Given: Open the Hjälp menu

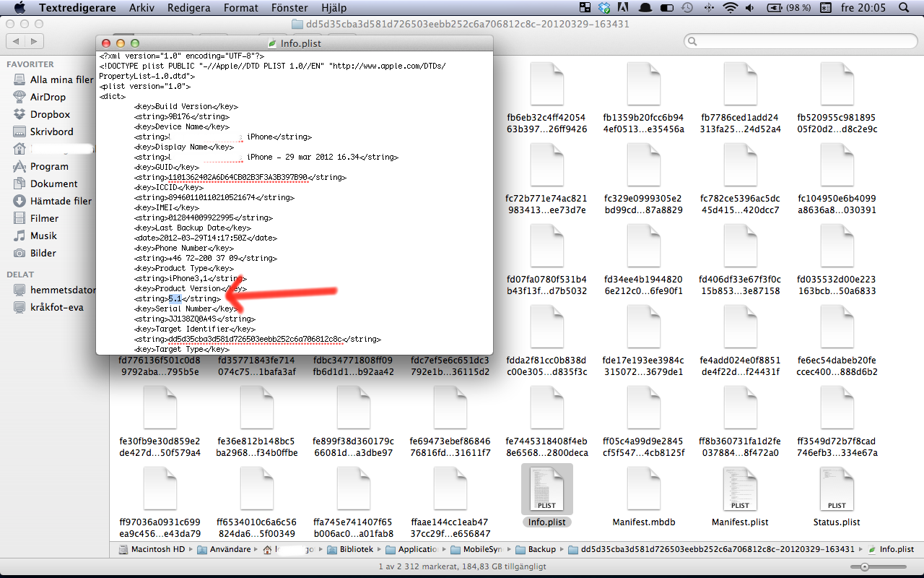Looking at the screenshot, I should click(332, 8).
